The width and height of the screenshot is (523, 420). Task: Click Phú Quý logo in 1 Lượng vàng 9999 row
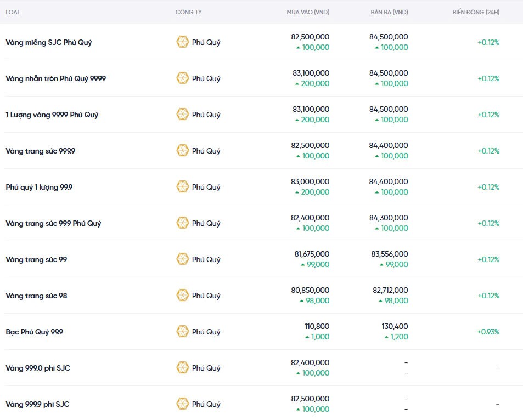point(182,115)
